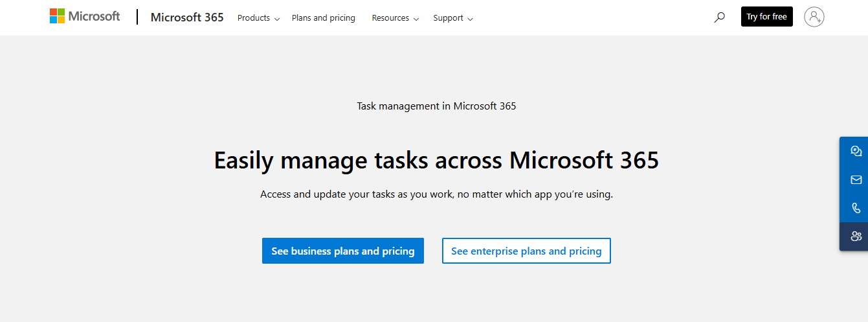
Task: Click See enterprise plans and pricing
Action: point(526,251)
